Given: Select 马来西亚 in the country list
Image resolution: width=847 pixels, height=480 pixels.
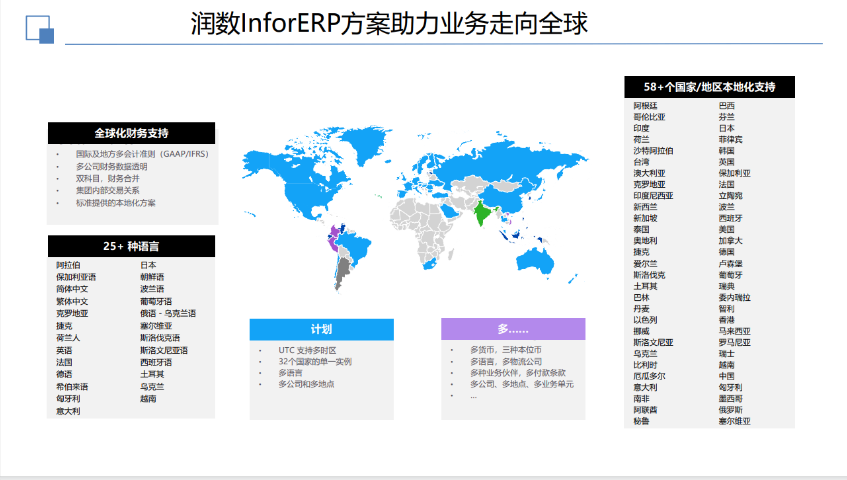Looking at the screenshot, I should point(736,331).
